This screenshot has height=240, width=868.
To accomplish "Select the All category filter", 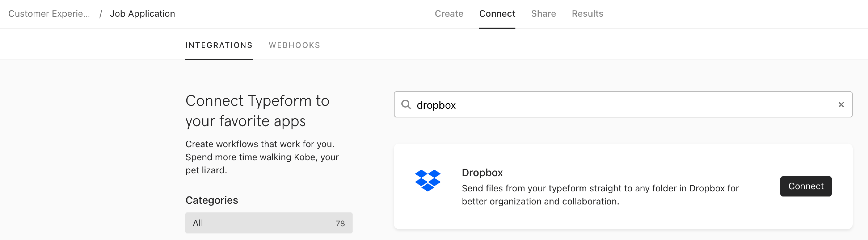I will pyautogui.click(x=269, y=223).
